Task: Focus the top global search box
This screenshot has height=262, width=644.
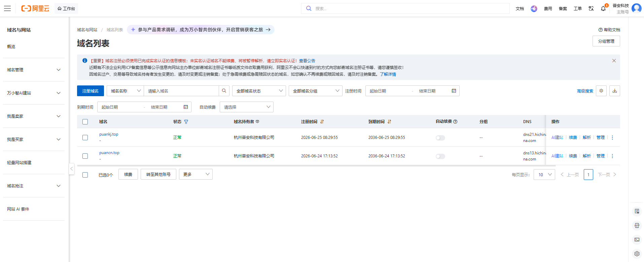Action: coord(405,8)
